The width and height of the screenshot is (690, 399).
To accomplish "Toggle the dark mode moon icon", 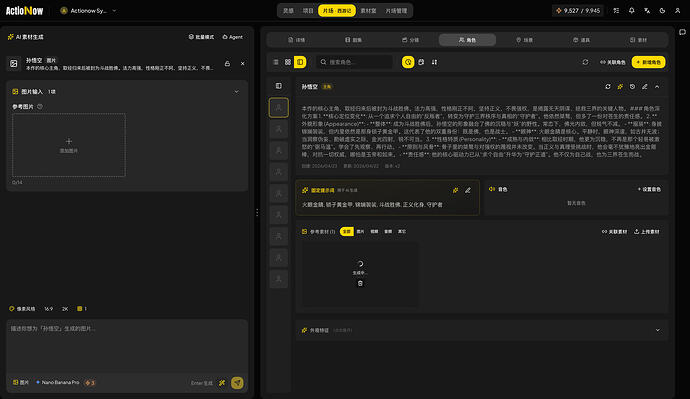I will pyautogui.click(x=662, y=11).
